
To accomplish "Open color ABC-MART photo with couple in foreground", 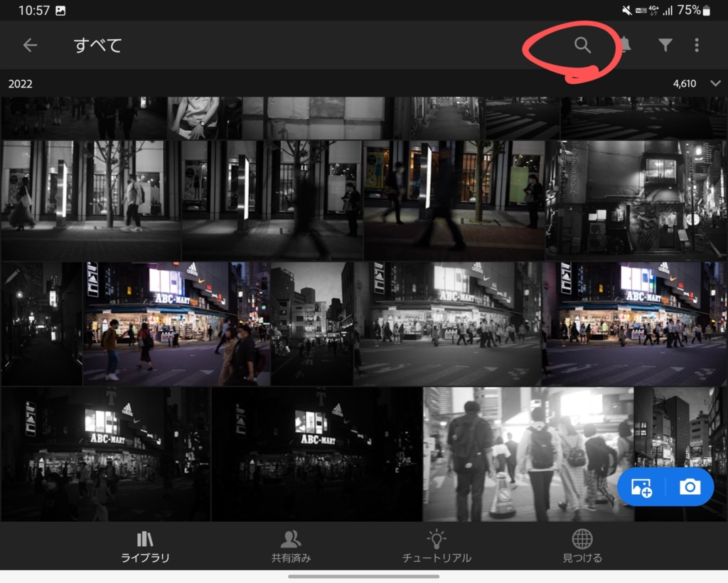I will [x=176, y=323].
